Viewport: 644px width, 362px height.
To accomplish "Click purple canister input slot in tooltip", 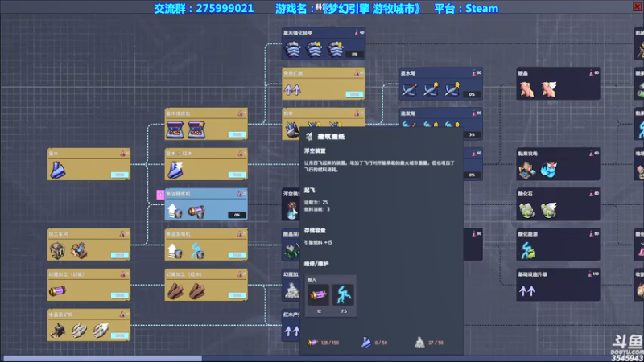I will pos(318,295).
